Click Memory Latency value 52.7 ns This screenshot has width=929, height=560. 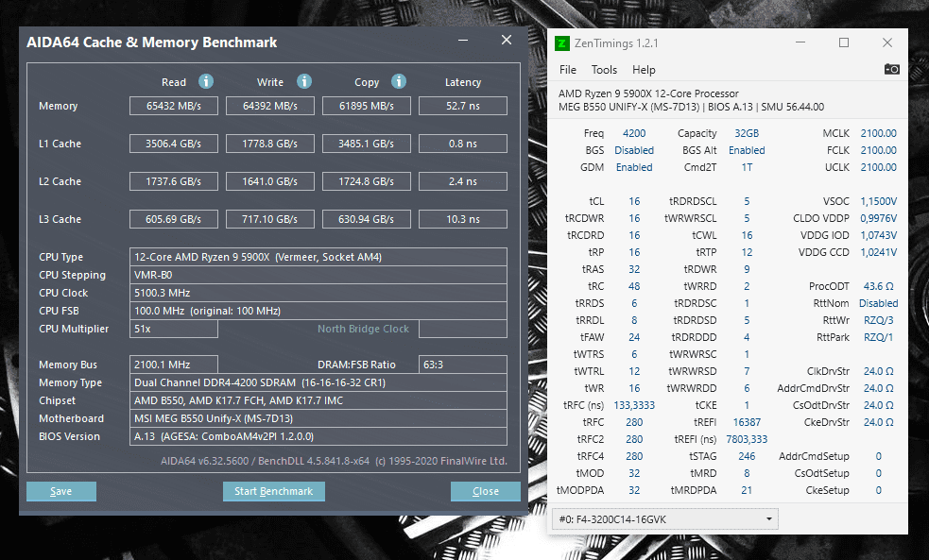click(463, 106)
